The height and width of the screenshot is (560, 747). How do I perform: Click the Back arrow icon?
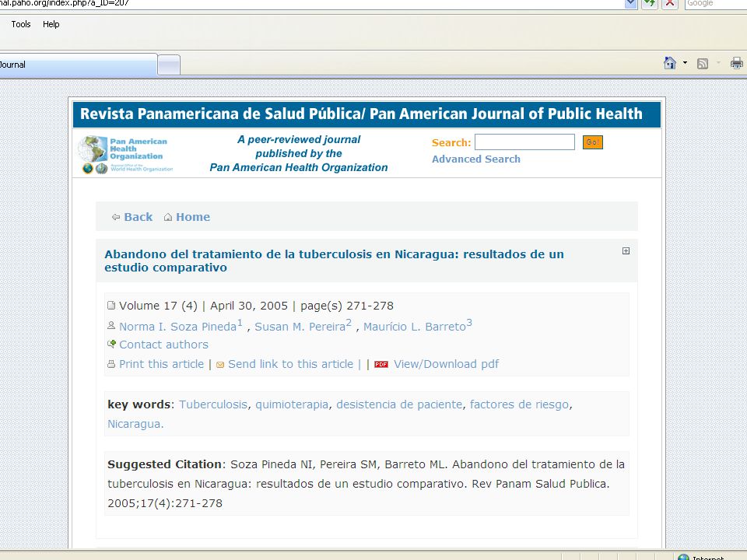click(x=116, y=217)
